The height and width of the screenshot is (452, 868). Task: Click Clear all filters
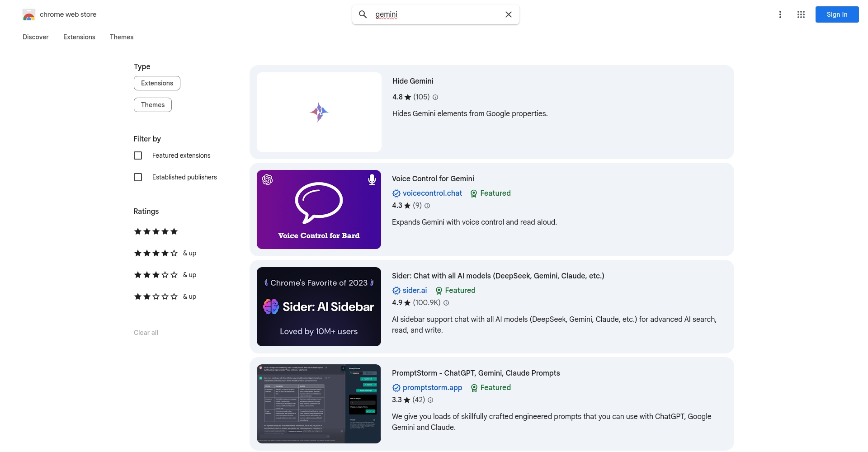(146, 333)
